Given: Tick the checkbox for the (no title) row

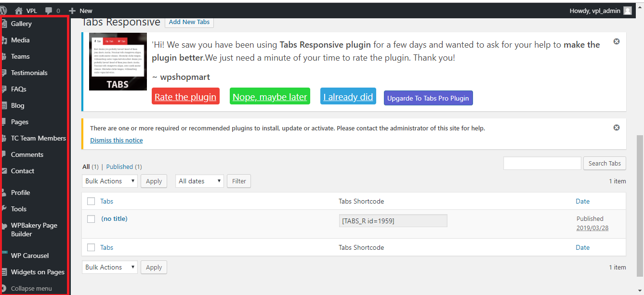Looking at the screenshot, I should point(91,219).
